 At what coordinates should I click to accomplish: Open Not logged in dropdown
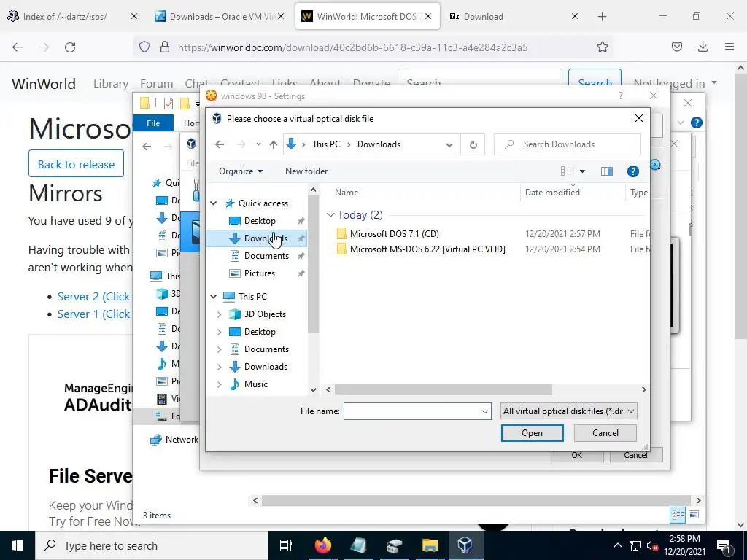pos(675,84)
